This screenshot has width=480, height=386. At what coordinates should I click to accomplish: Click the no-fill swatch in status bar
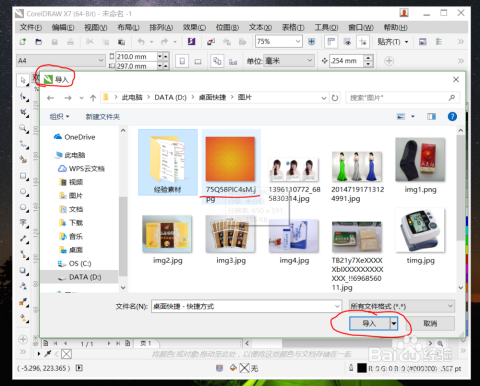tap(244, 368)
